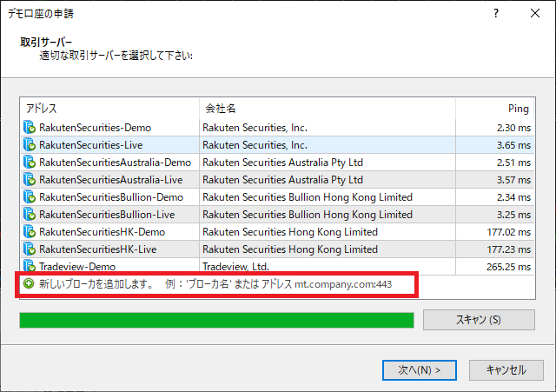
Task: Click ping value 2.34 ms
Action: tap(513, 197)
